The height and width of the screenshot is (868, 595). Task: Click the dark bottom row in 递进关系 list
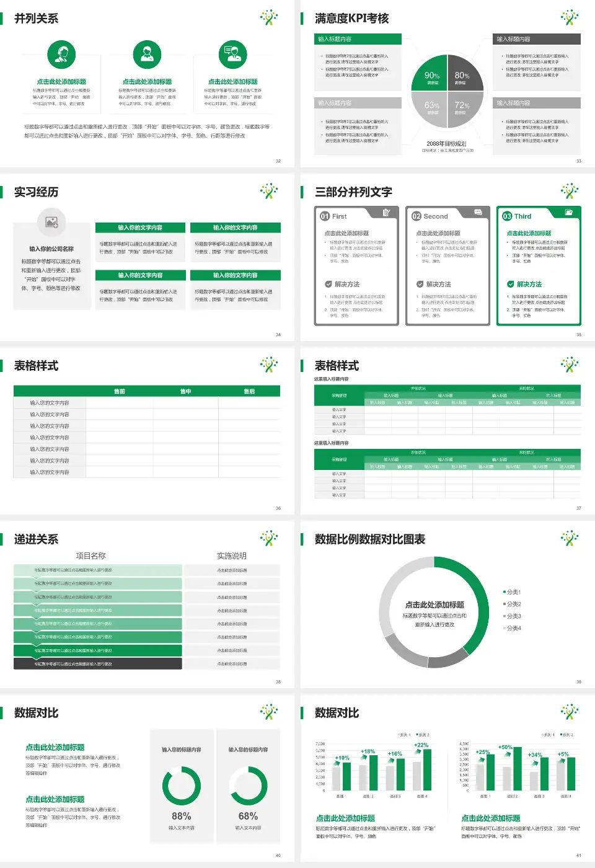[x=98, y=664]
